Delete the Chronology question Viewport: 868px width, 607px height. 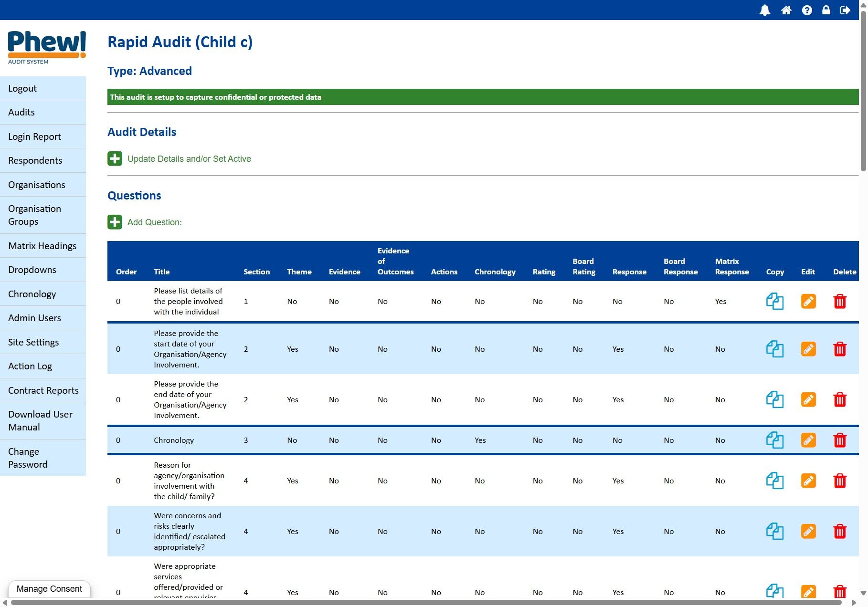click(839, 440)
